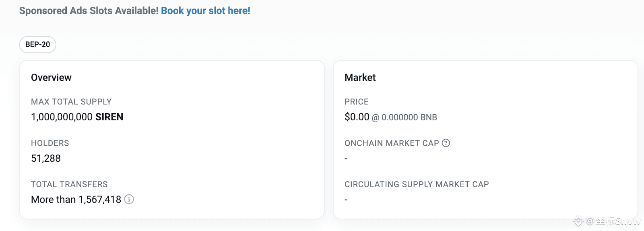Click the question mark next to Onchain Market Cap
This screenshot has width=644, height=231.
point(446,143)
